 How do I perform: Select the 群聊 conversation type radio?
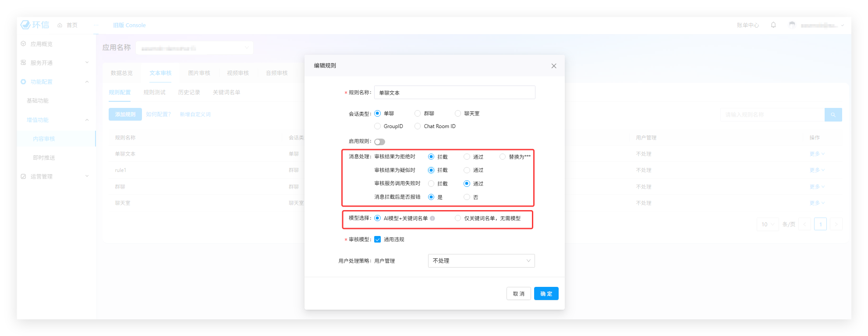(x=418, y=114)
